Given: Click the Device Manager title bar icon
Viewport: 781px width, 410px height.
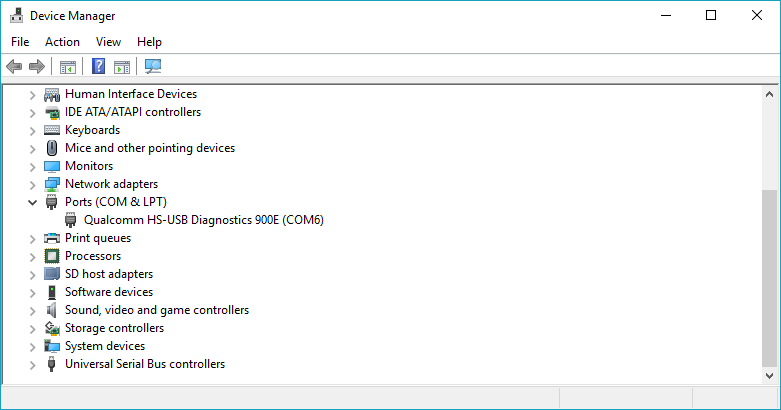Looking at the screenshot, I should 16,15.
